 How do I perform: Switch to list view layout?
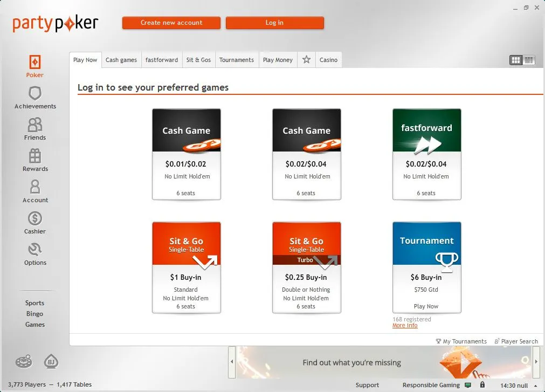(x=529, y=60)
